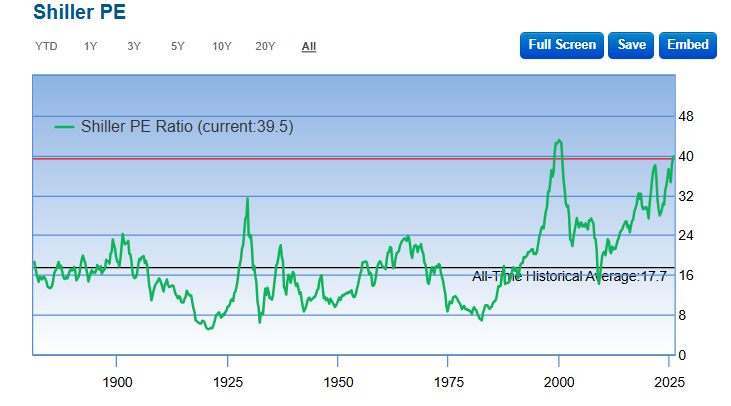Click the 1950 x-axis label
Screen dimensions: 731x406
(338, 382)
